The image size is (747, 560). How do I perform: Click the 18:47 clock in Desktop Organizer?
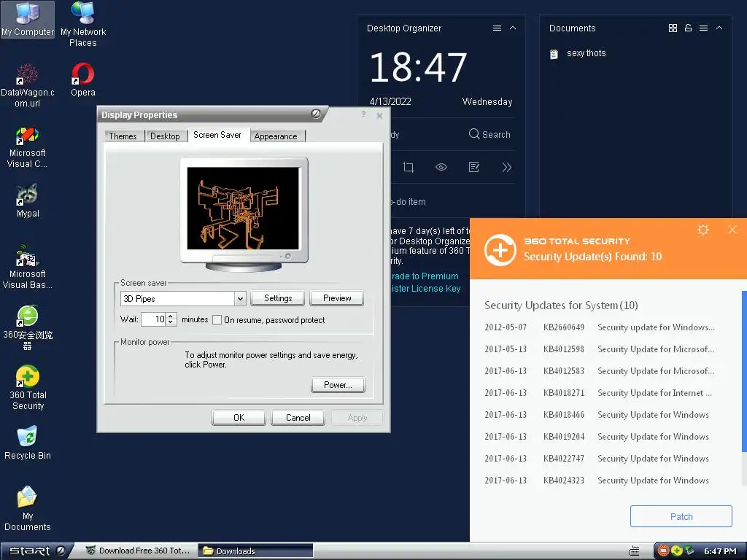pyautogui.click(x=418, y=67)
